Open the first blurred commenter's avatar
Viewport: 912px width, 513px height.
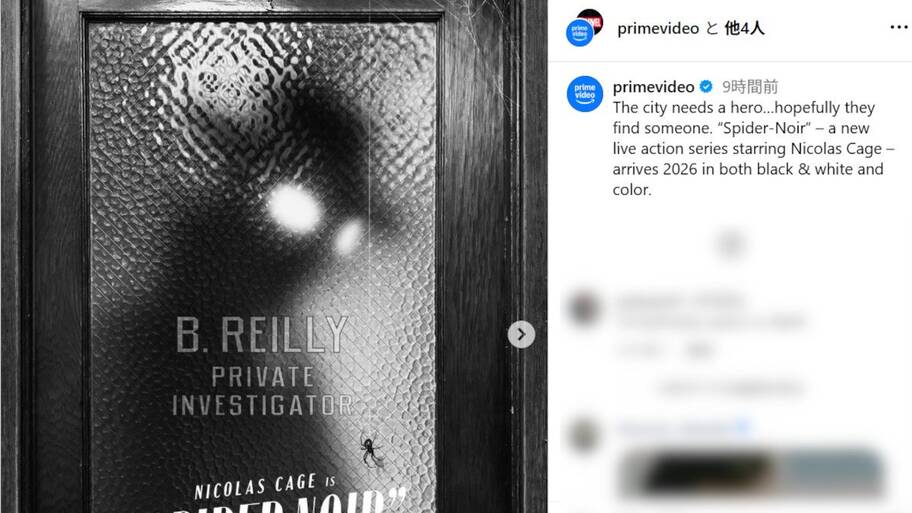tap(584, 308)
